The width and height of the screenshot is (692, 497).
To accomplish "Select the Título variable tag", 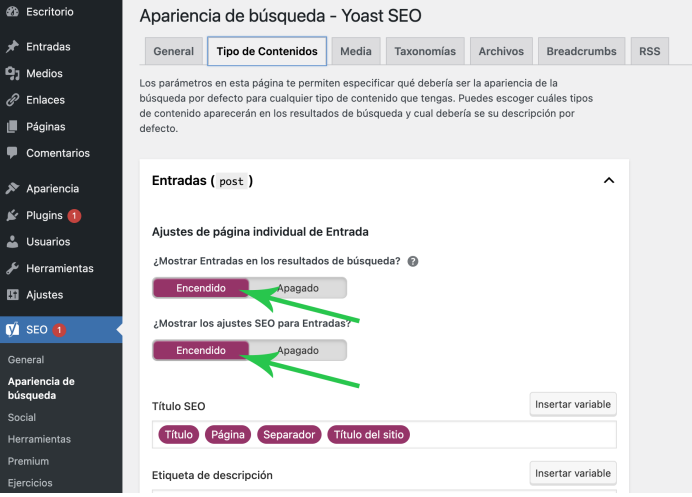I will tap(179, 434).
